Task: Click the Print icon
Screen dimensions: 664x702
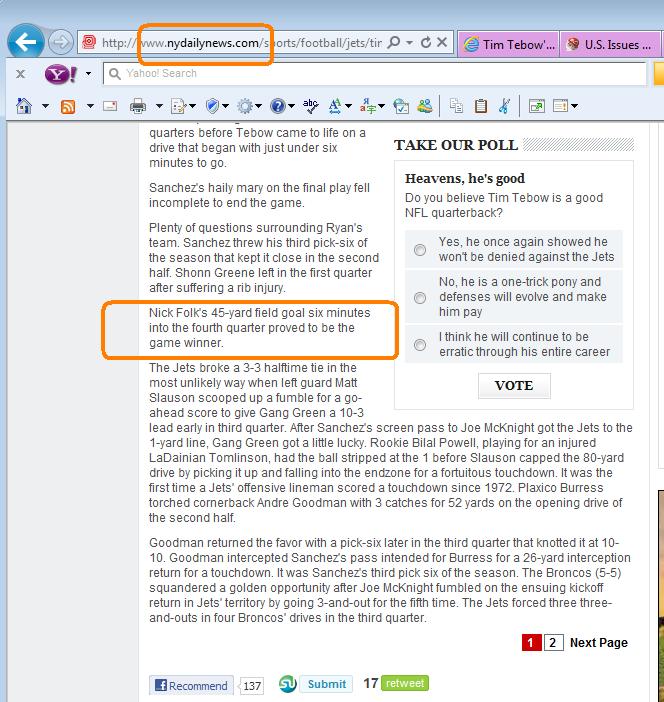Action: point(137,107)
